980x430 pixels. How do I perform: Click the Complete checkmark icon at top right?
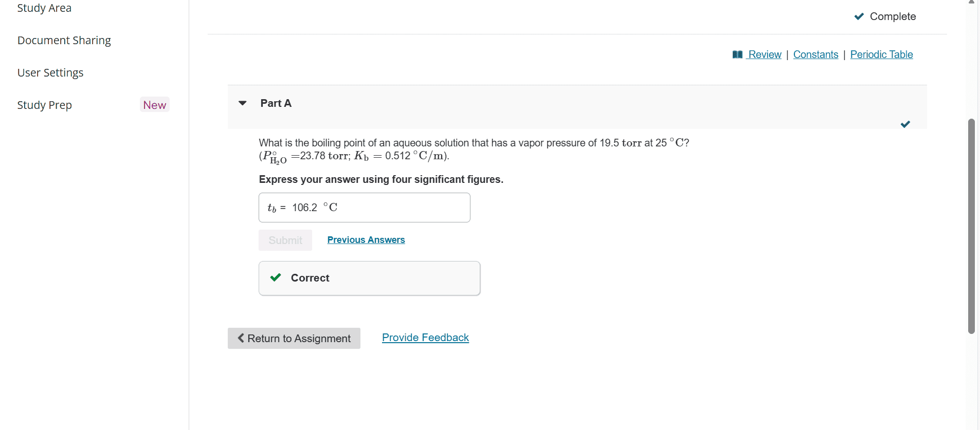[x=859, y=16]
